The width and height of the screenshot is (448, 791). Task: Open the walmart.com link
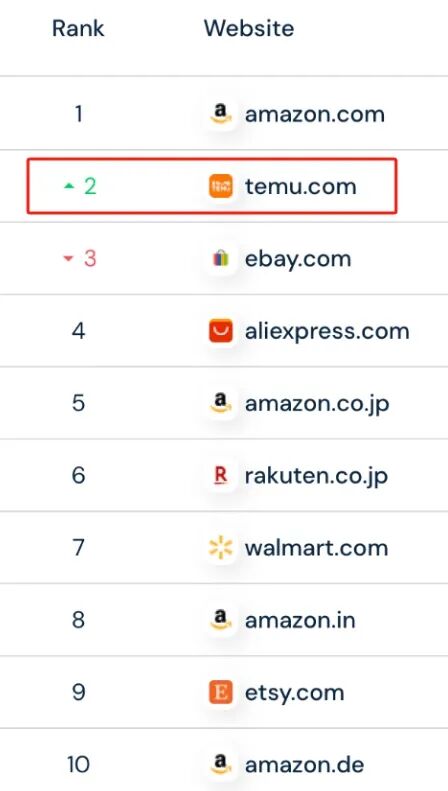[316, 548]
